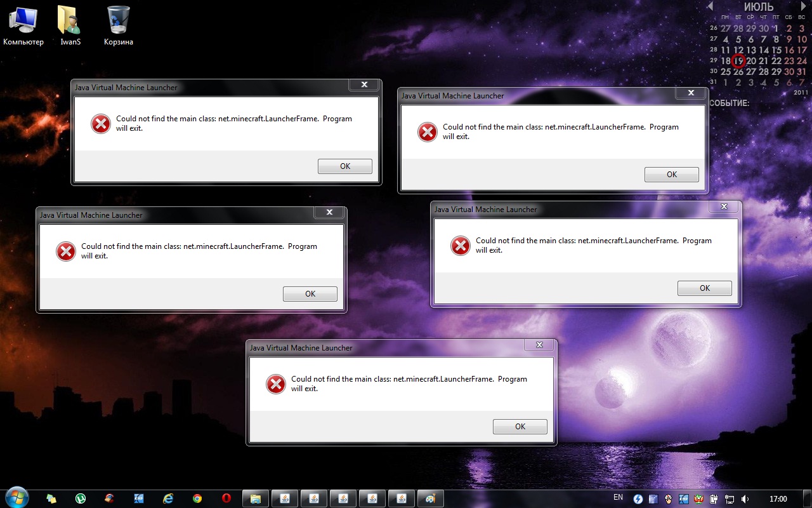Activate the Java taskbar button beside Paint
Screen dimensions: 812x508
402,498
